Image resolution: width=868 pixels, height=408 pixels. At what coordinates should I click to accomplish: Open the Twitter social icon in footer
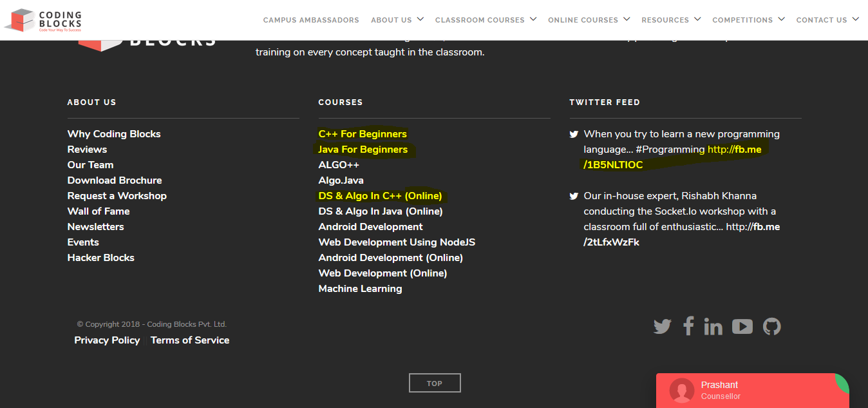[662, 327]
